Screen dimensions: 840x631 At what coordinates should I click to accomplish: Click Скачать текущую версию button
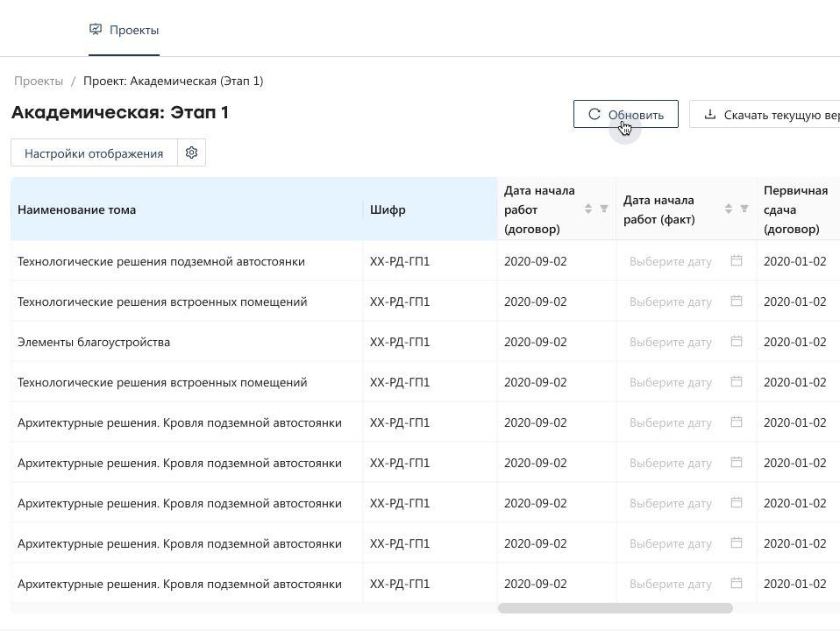coord(772,115)
